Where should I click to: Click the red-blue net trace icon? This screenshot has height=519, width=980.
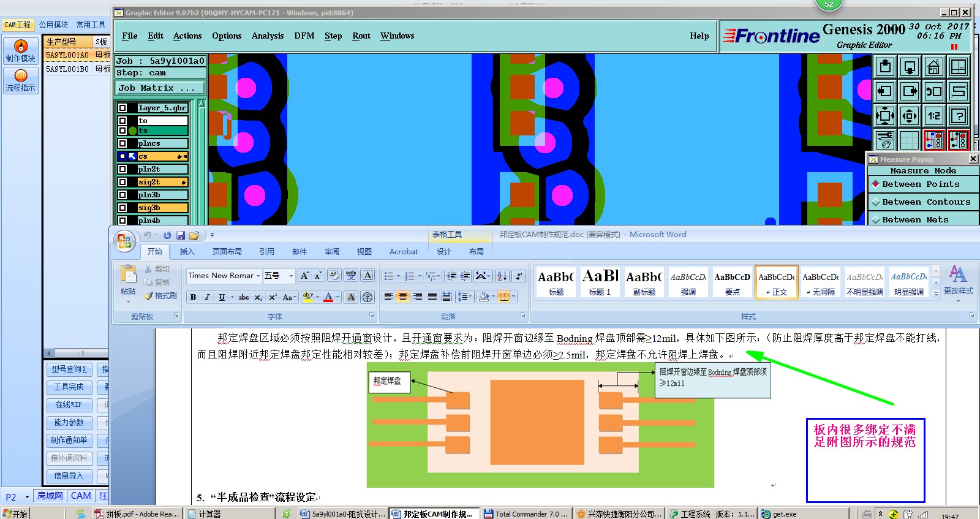(x=934, y=140)
